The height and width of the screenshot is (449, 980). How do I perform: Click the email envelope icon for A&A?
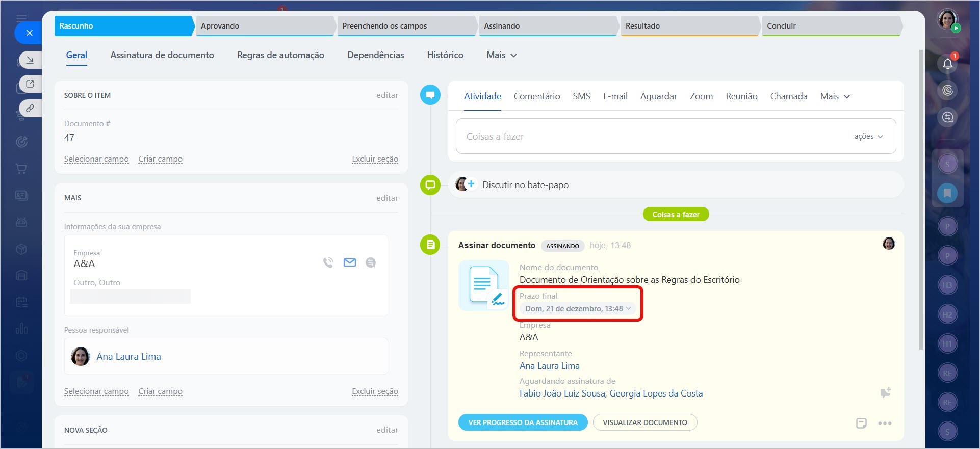[350, 262]
